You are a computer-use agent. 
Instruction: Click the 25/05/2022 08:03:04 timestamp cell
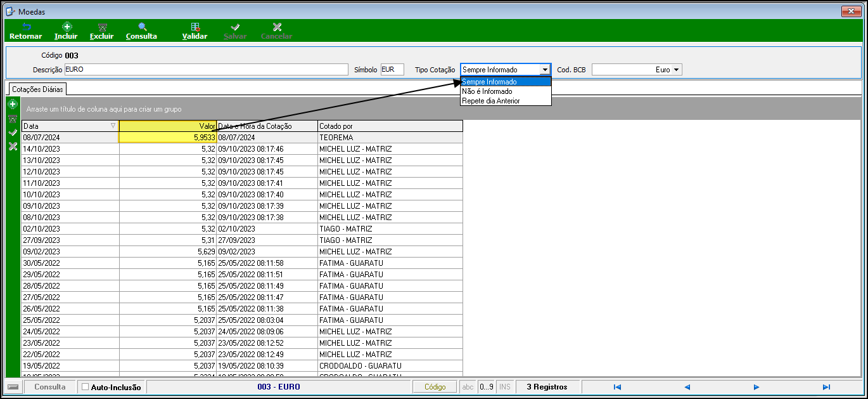click(267, 320)
